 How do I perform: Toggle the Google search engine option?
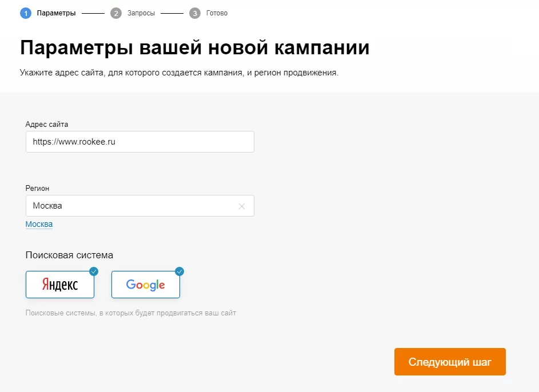point(146,285)
